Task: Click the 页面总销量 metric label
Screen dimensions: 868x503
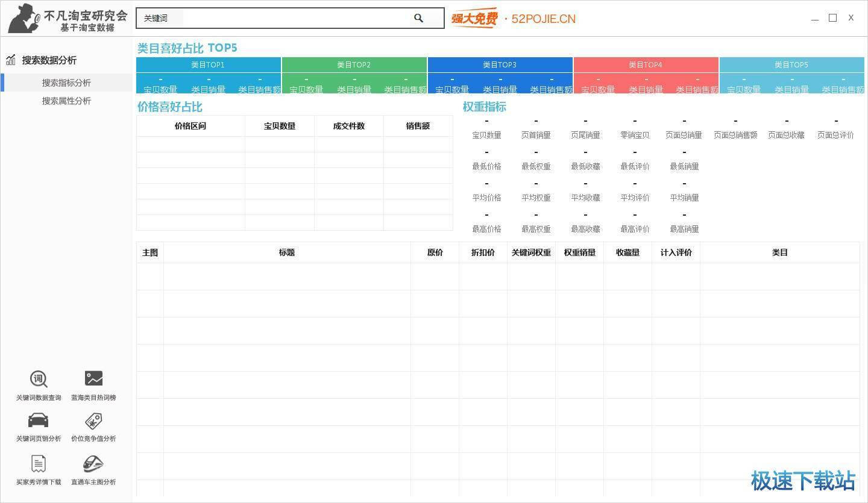Action: (684, 135)
